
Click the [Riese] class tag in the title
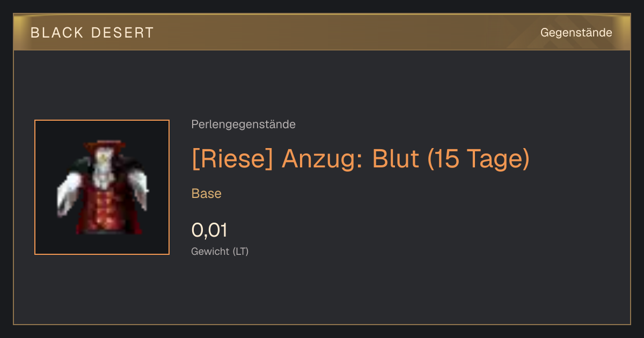[233, 159]
